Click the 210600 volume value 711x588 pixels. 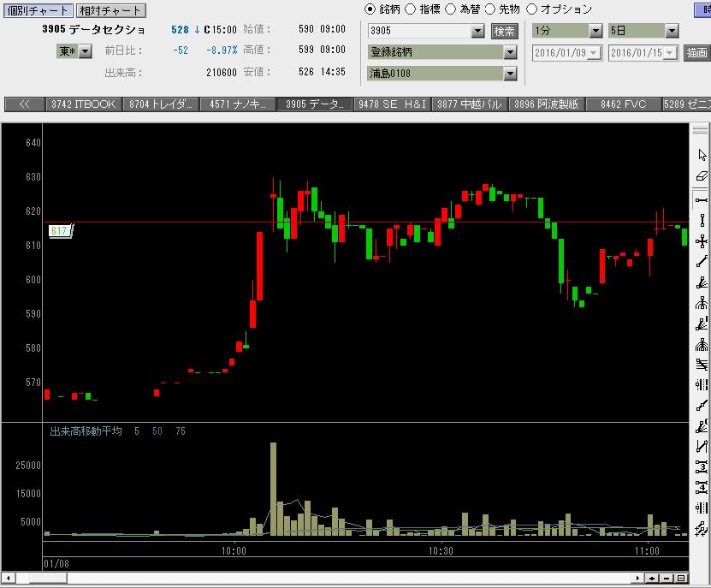pyautogui.click(x=222, y=72)
